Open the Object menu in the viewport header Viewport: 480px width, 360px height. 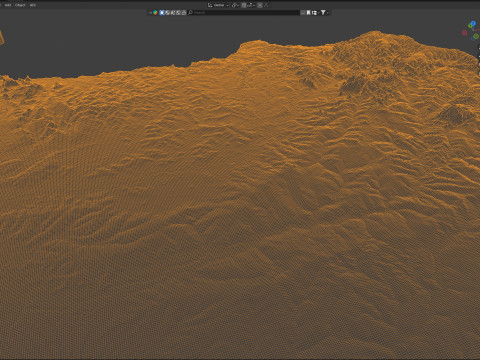[x=20, y=5]
